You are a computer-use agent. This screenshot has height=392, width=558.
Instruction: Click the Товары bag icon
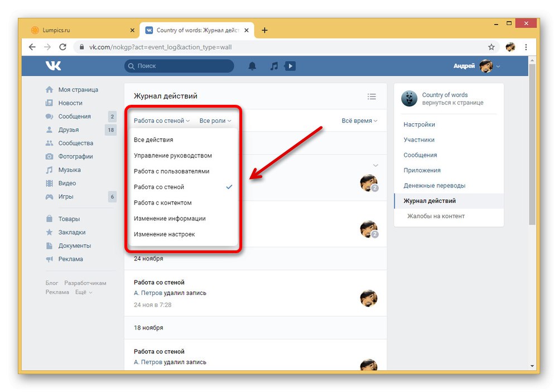pyautogui.click(x=50, y=219)
